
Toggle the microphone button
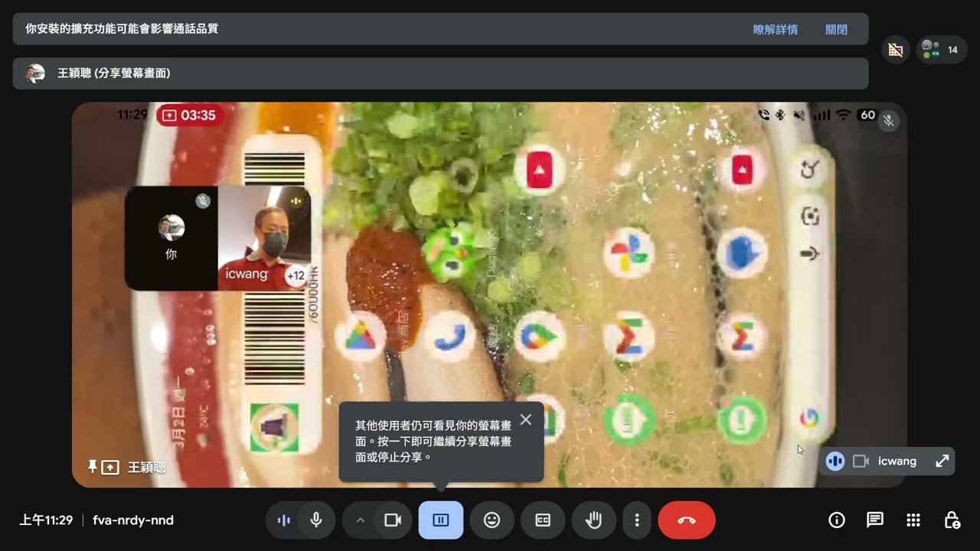pyautogui.click(x=316, y=520)
